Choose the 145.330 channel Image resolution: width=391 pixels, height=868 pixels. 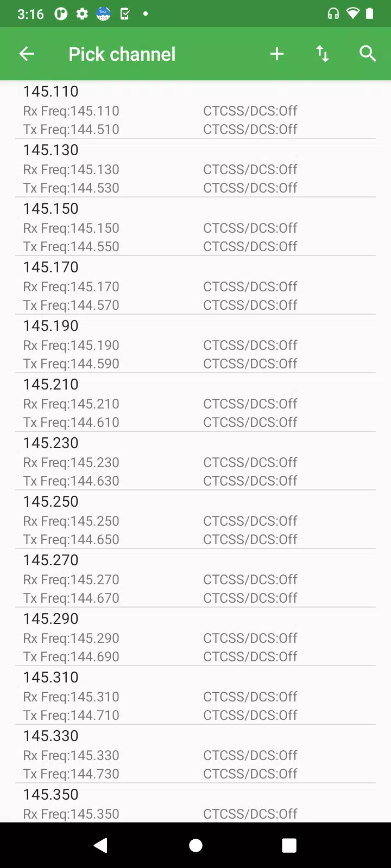tap(195, 754)
